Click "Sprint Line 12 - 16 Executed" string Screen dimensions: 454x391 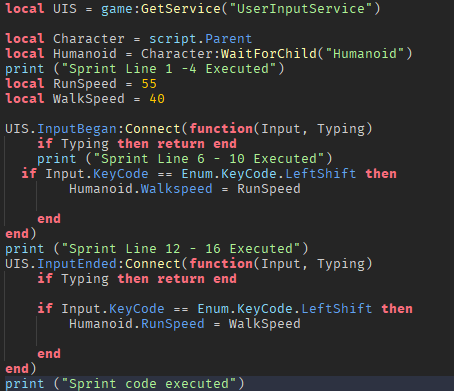(x=181, y=249)
